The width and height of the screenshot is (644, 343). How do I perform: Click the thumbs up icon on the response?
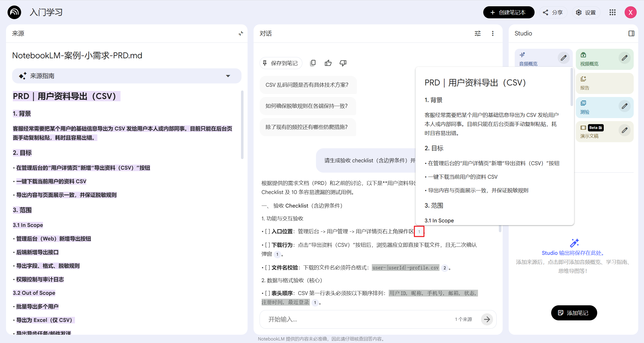click(x=328, y=63)
